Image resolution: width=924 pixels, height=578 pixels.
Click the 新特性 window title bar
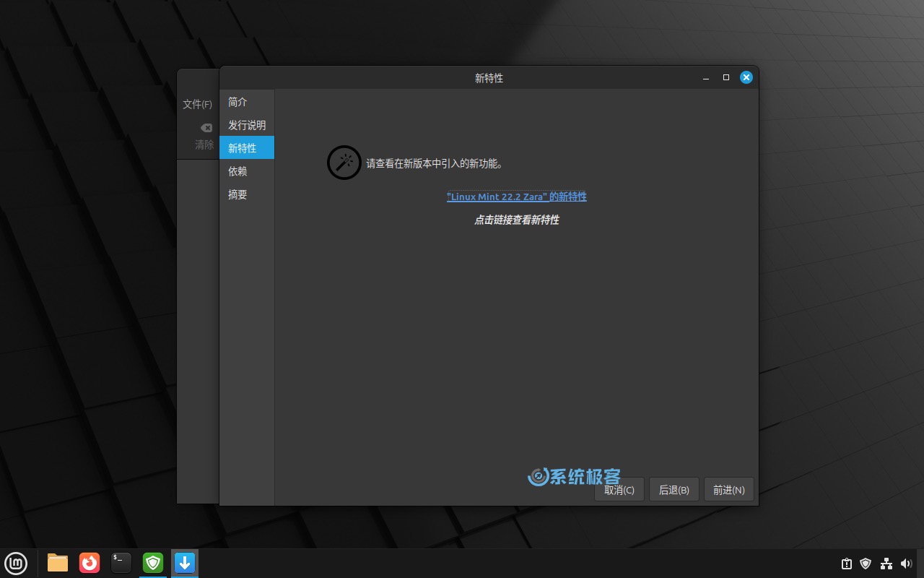coord(489,77)
